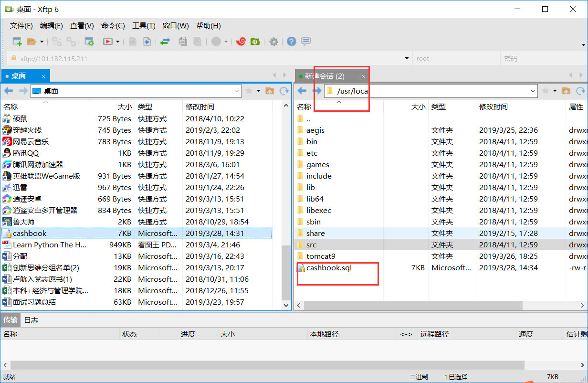The width and height of the screenshot is (588, 383).
Task: Open the dropdown next to the play terminal icon
Action: click(x=117, y=42)
